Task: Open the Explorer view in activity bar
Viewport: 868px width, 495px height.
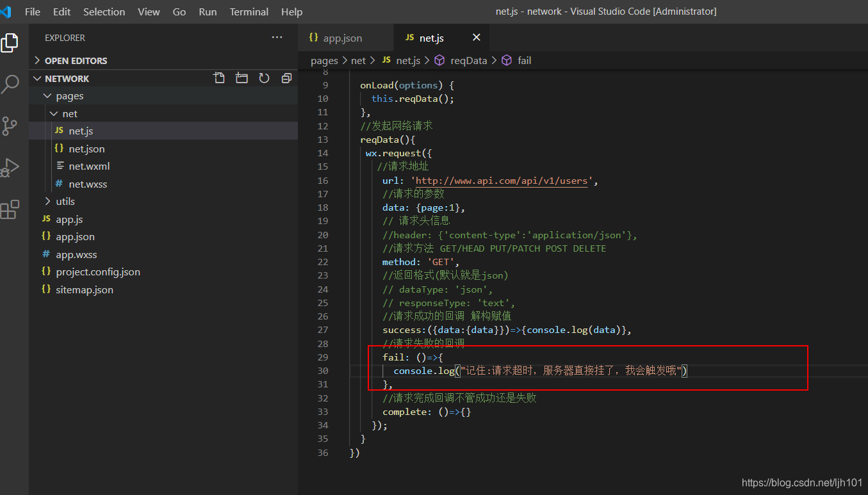Action: tap(10, 43)
